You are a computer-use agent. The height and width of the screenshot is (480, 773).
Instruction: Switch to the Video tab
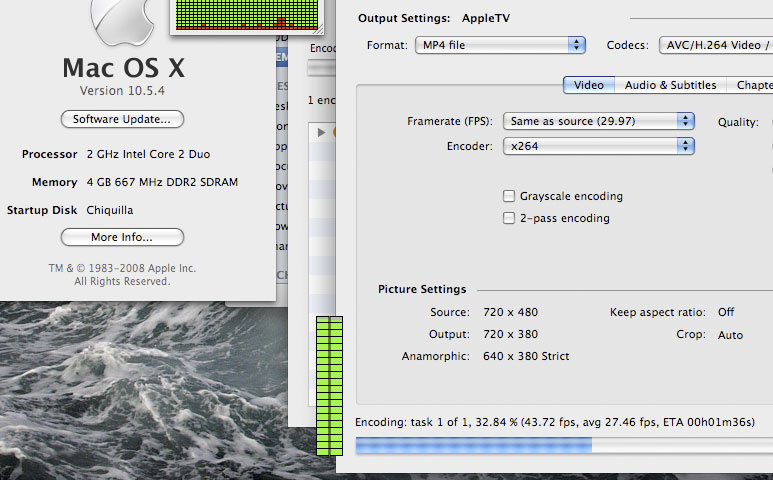coord(589,85)
